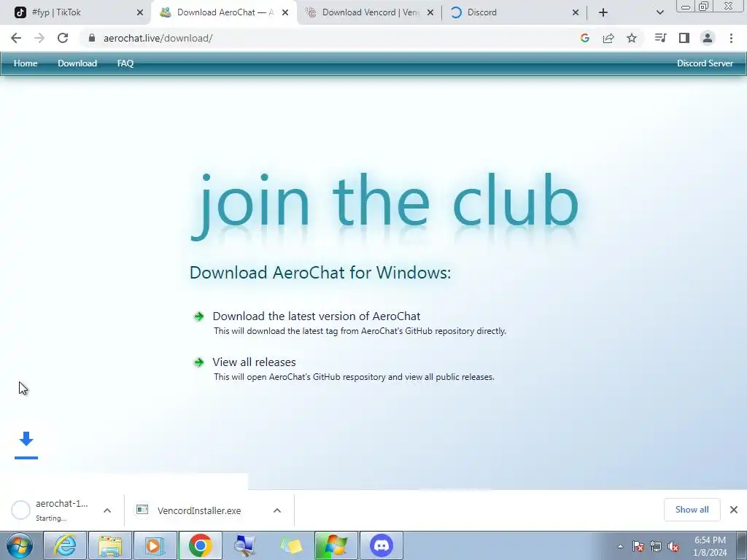
Task: Open the Discord taskbar icon
Action: click(381, 545)
